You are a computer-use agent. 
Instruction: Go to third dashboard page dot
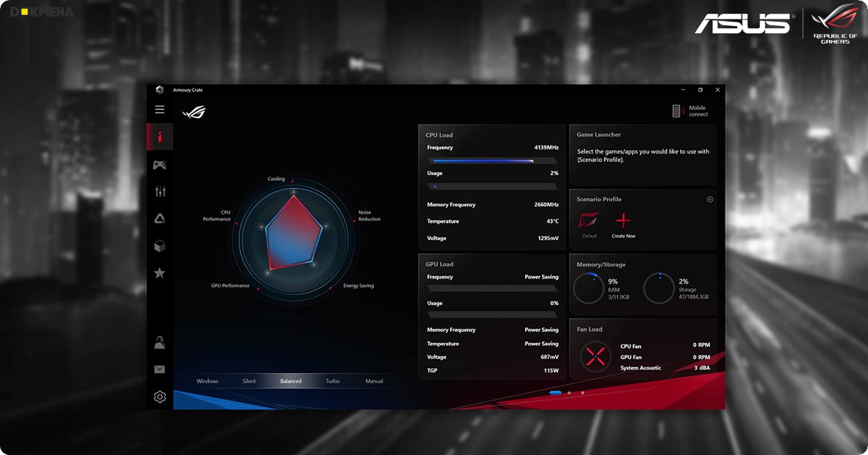[583, 393]
